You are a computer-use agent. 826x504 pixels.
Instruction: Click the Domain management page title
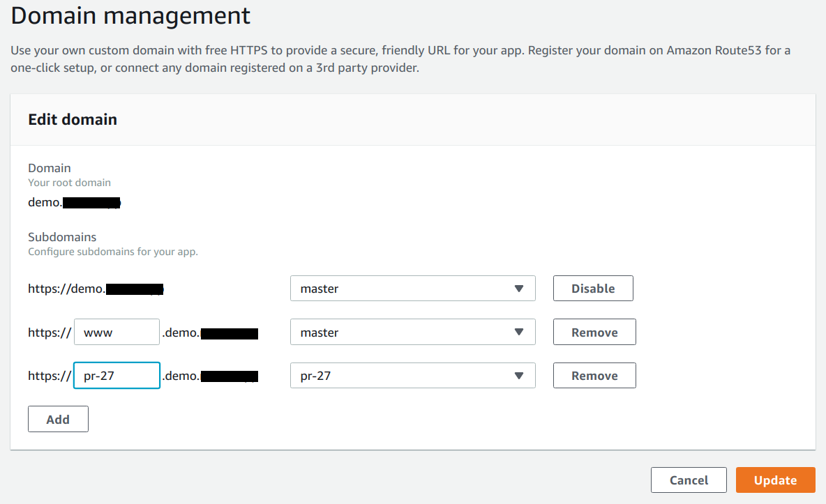pos(130,15)
